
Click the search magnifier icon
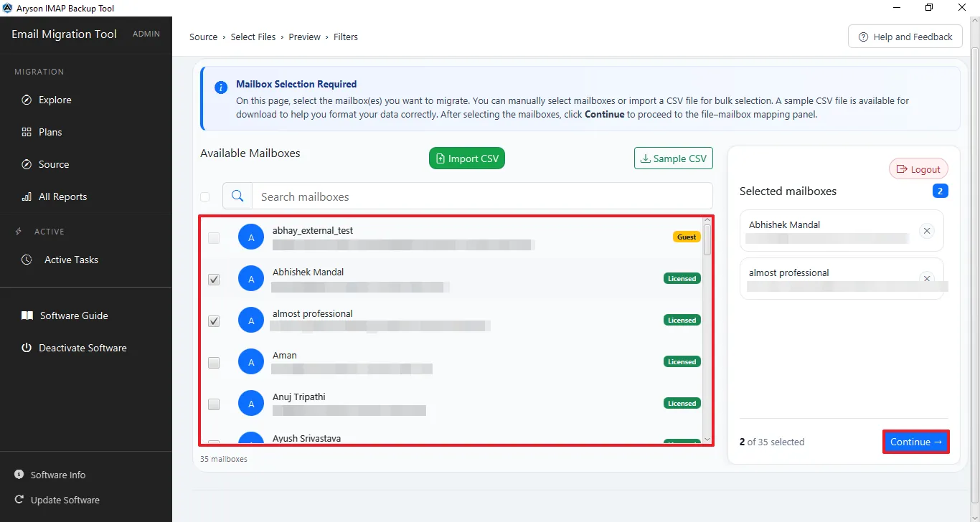237,196
